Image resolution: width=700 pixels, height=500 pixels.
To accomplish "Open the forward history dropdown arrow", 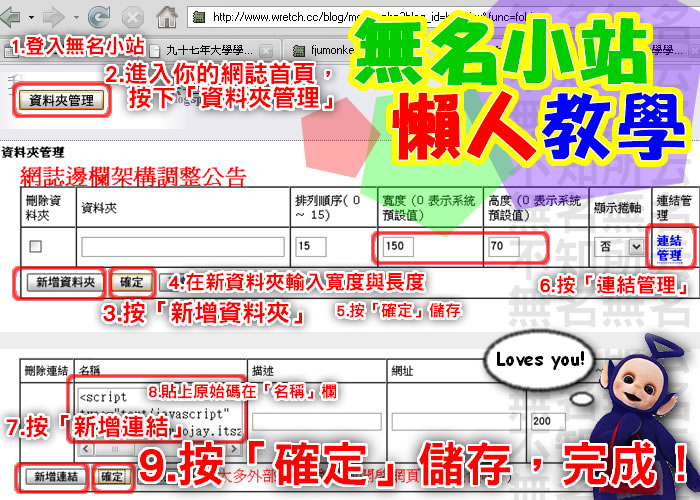I will coord(76,18).
